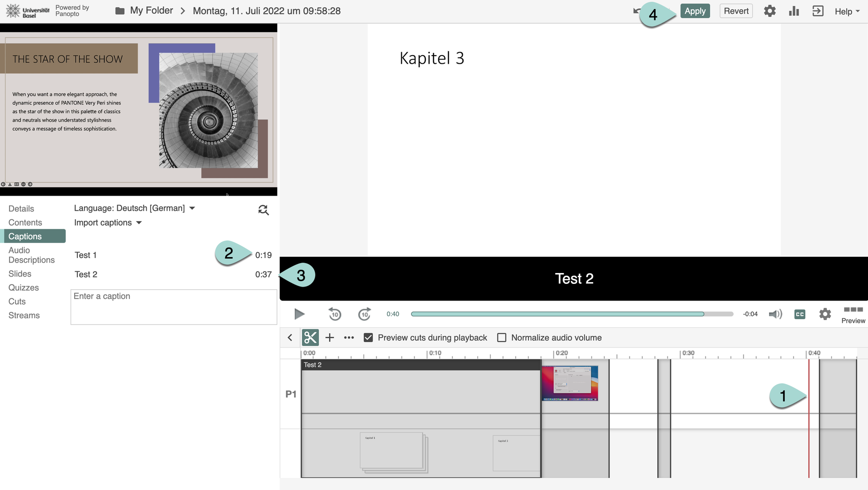
Task: Toggle the CC closed captions icon
Action: pyautogui.click(x=799, y=314)
